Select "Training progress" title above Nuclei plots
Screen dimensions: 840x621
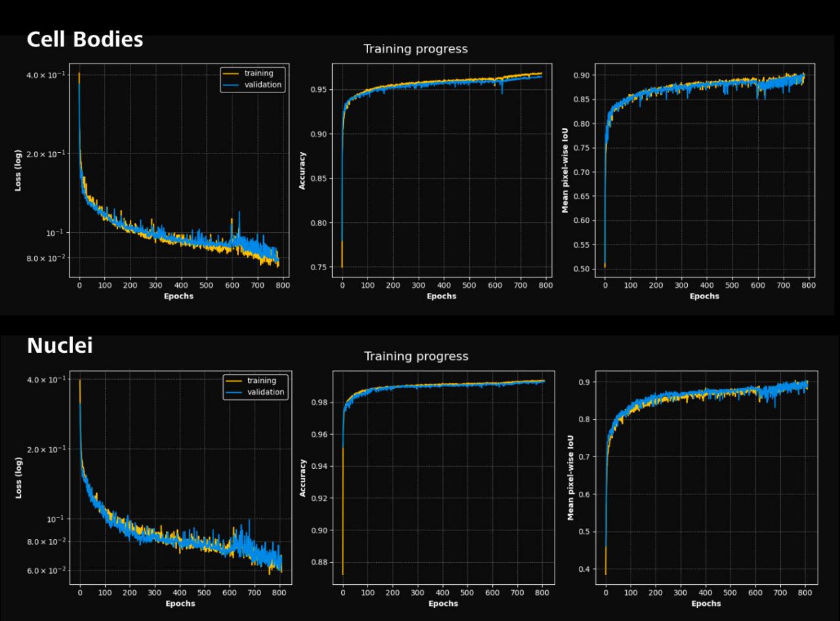pyautogui.click(x=416, y=356)
